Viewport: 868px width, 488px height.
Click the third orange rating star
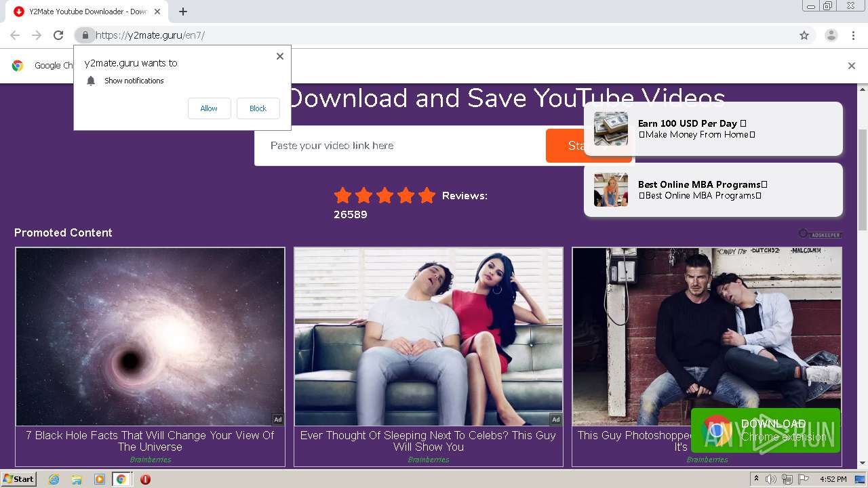[384, 196]
